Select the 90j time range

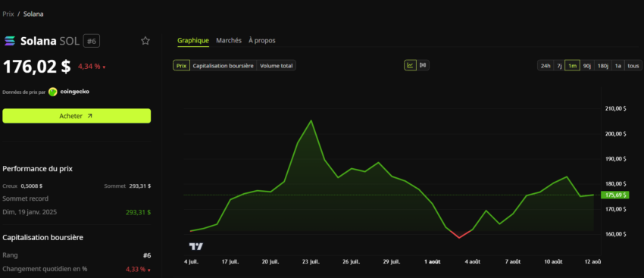pos(587,66)
